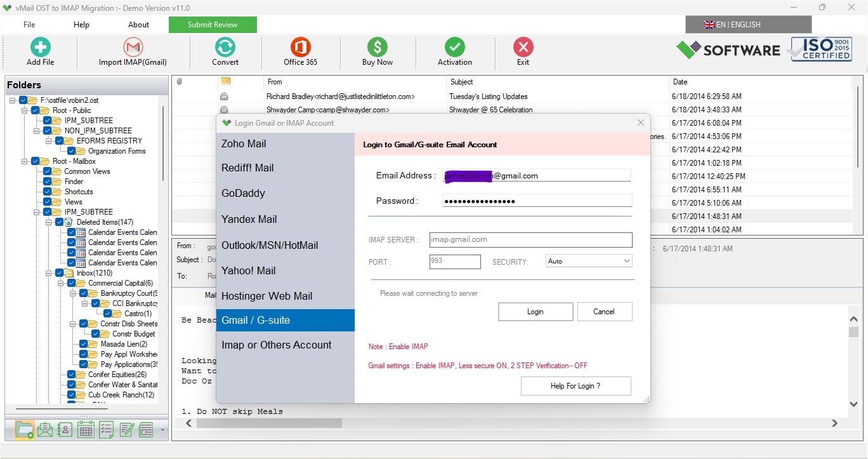Viewport: 868px width, 459px height.
Task: Open the SECURITY Auto dropdown
Action: click(589, 261)
